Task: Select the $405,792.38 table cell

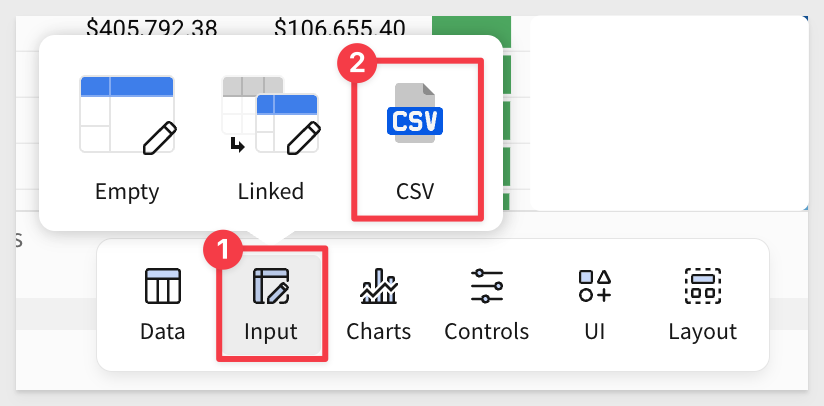Action: pyautogui.click(x=151, y=27)
